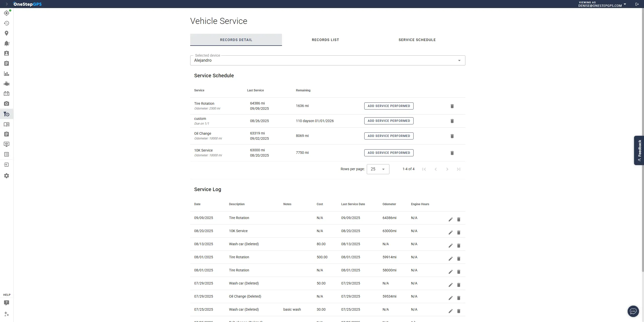Edit the 08/13/2025 Wash car log entry

451,246
